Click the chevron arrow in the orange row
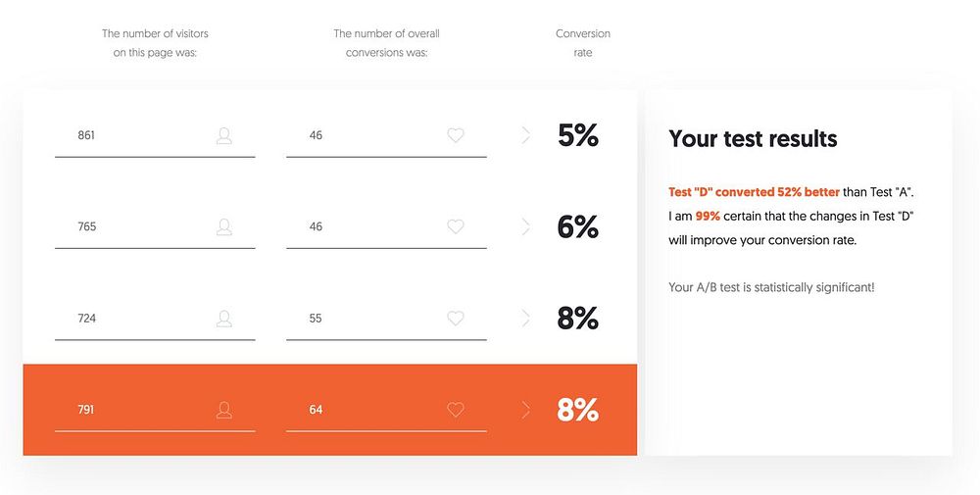 tap(526, 410)
